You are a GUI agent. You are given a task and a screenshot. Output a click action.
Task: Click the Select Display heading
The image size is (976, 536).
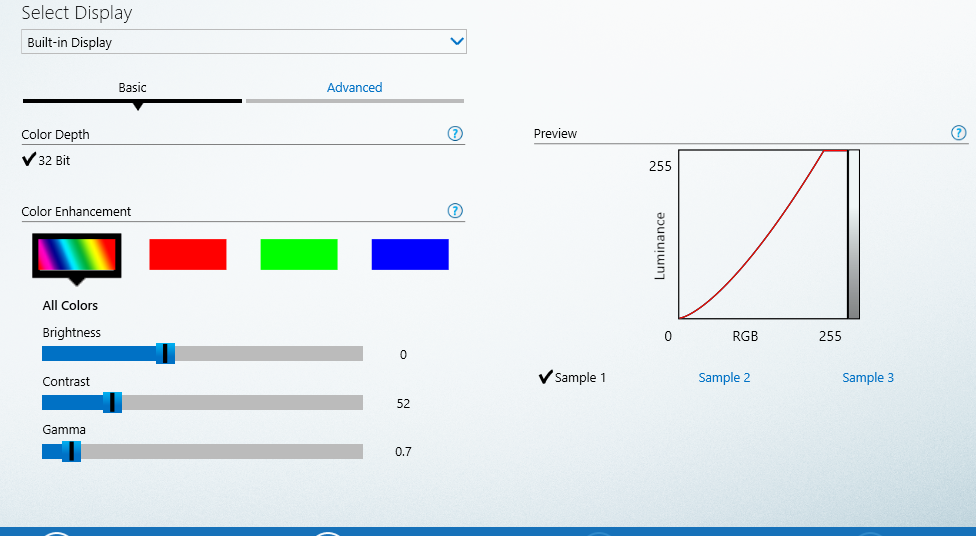click(x=77, y=13)
